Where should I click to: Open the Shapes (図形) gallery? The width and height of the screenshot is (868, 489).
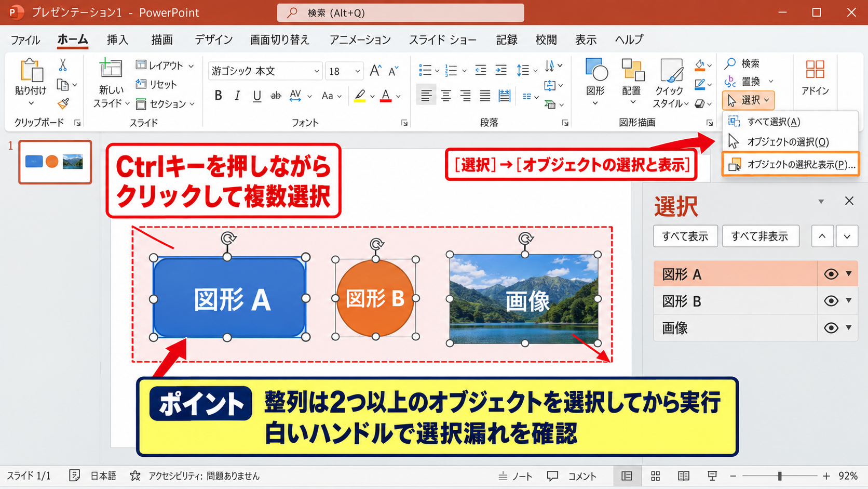[x=596, y=81]
